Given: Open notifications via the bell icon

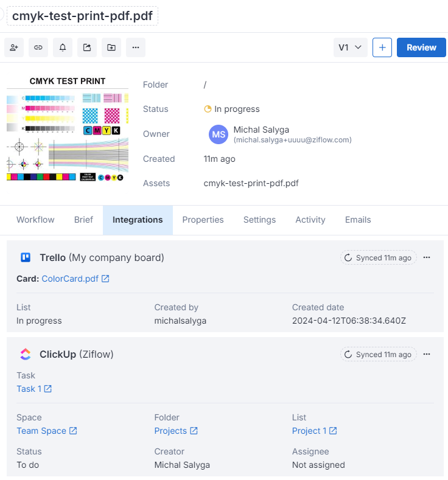Looking at the screenshot, I should coord(63,47).
